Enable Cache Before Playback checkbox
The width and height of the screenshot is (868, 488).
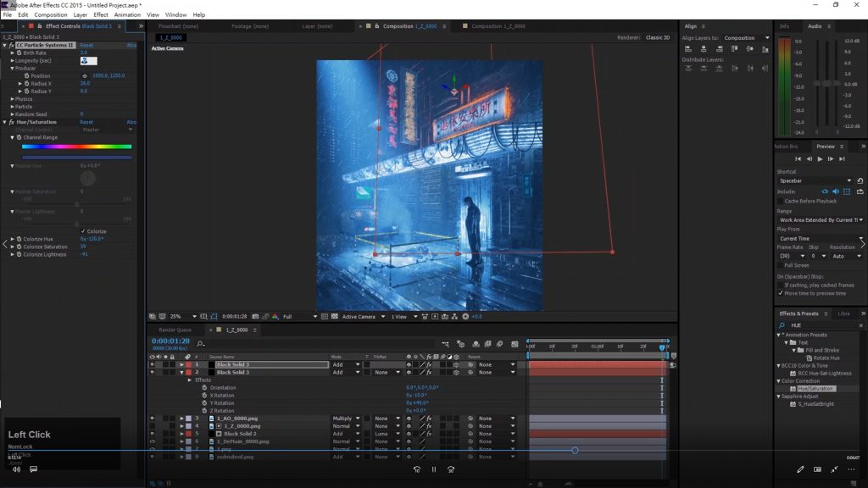point(780,201)
